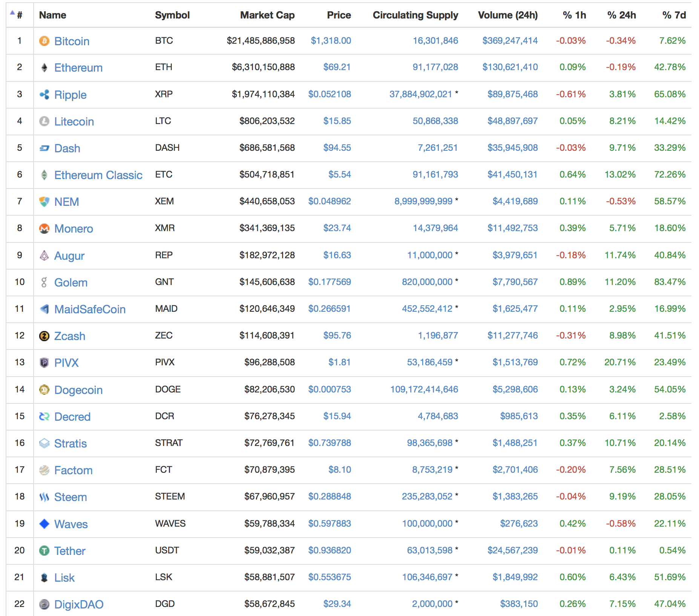Click the Bitcoin coin logo icon
Viewport: 699px width, 616px height.
pyautogui.click(x=44, y=41)
